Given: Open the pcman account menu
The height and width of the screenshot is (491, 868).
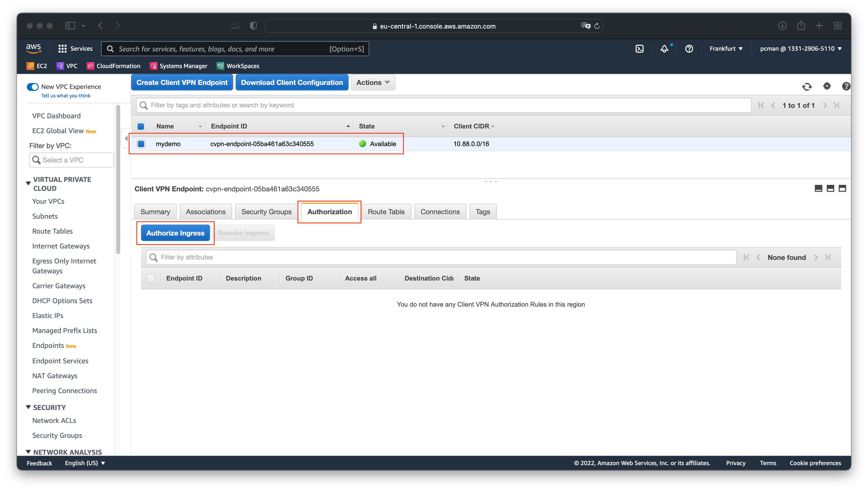Looking at the screenshot, I should coord(801,48).
